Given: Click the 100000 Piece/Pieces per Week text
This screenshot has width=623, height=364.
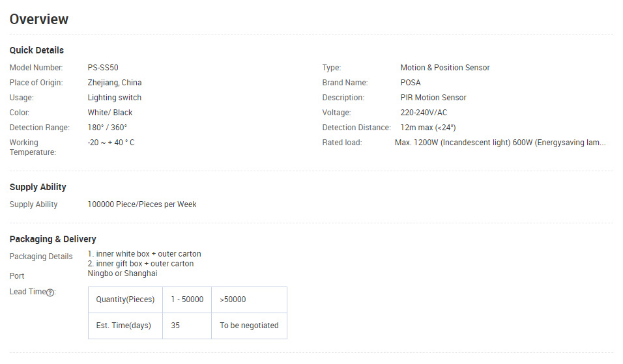Looking at the screenshot, I should point(142,204).
